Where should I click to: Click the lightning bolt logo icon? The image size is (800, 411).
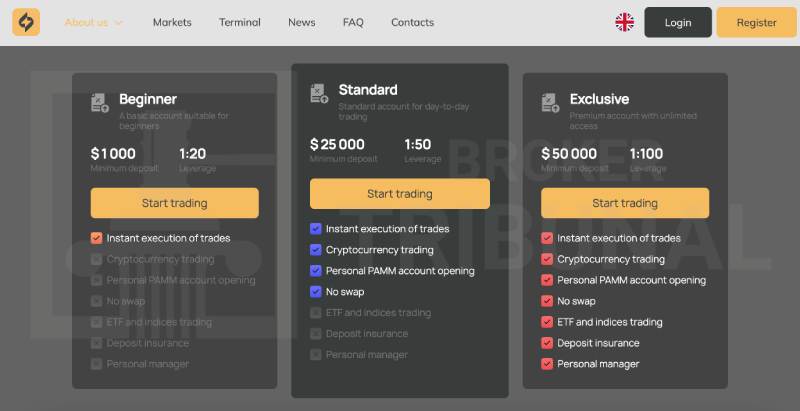tap(26, 22)
